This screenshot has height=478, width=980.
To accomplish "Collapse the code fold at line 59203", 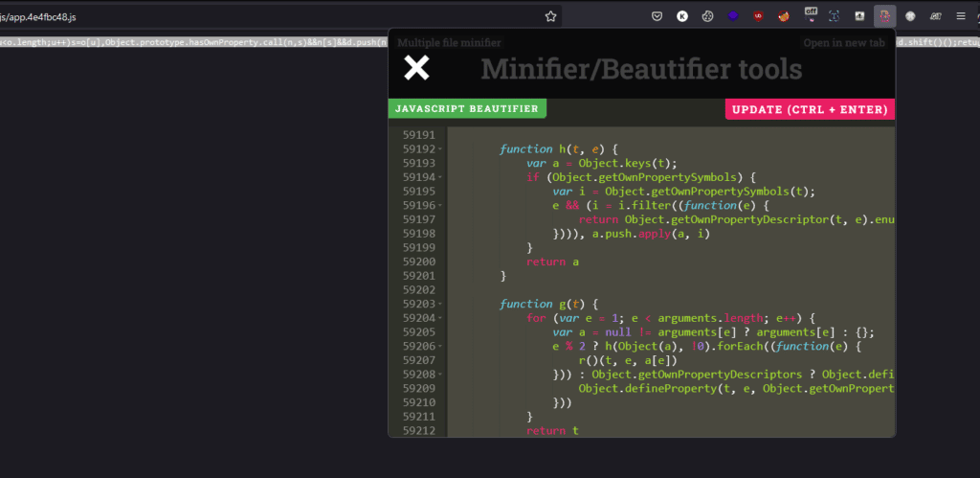I will [440, 305].
